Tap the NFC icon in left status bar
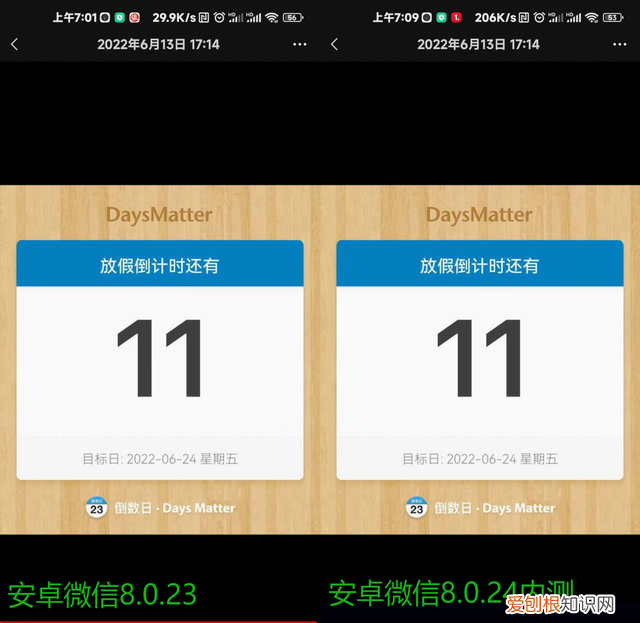Image resolution: width=640 pixels, height=623 pixels. 204,18
